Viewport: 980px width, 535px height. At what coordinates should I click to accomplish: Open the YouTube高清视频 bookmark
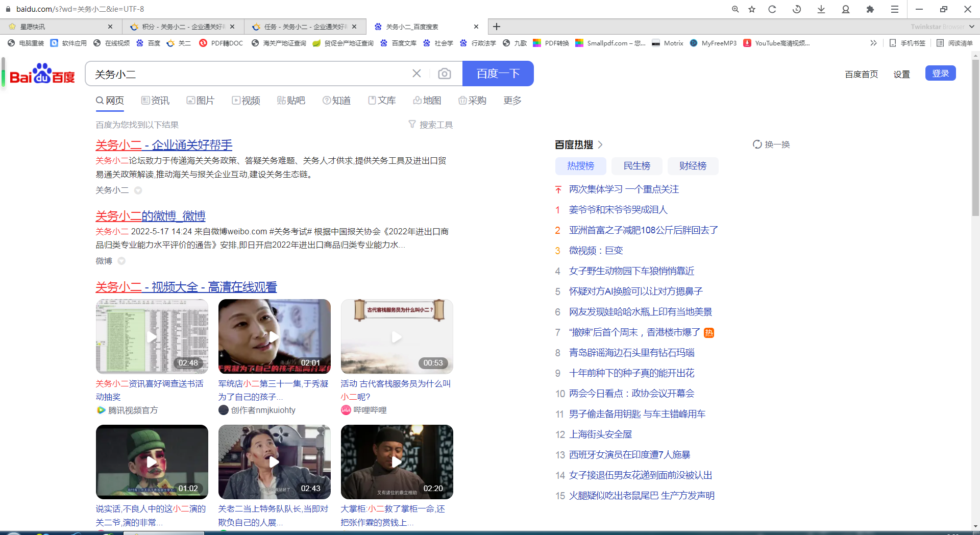(x=777, y=43)
